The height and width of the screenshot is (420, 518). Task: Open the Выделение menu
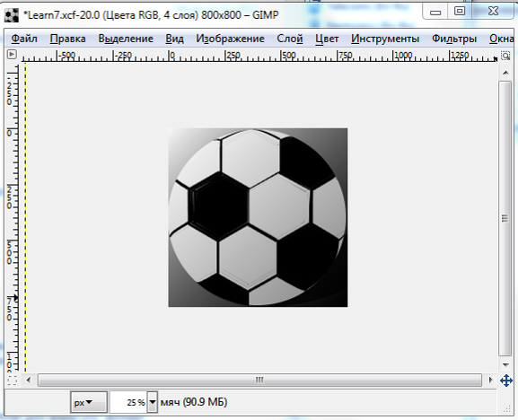[126, 39]
